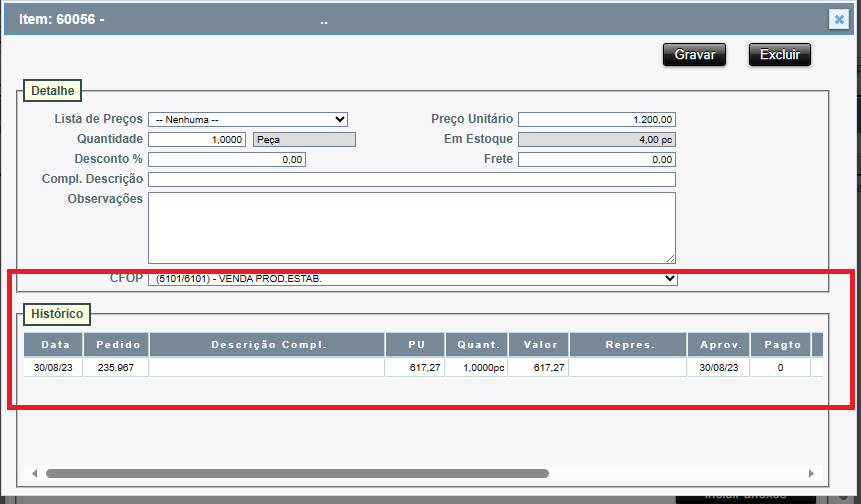The width and height of the screenshot is (861, 504).
Task: Click the Valor column header
Action: click(539, 344)
